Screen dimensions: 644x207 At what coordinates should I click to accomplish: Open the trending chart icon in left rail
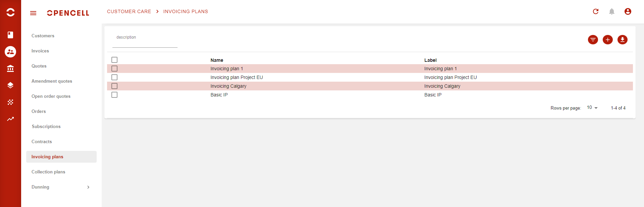coord(10,119)
